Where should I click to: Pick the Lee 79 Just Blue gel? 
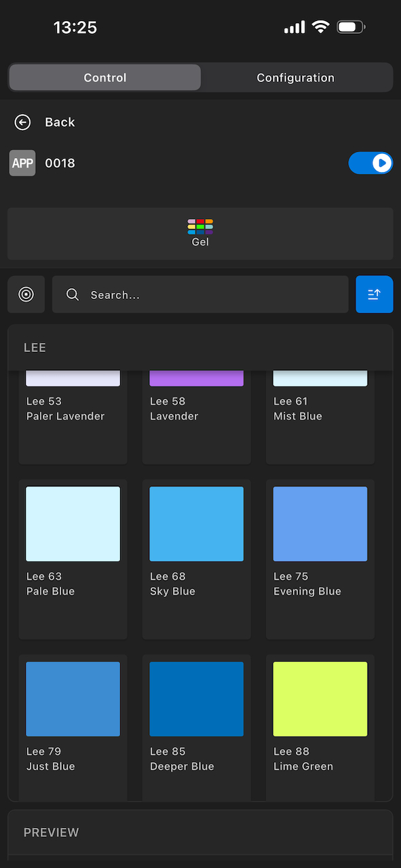pyautogui.click(x=73, y=727)
